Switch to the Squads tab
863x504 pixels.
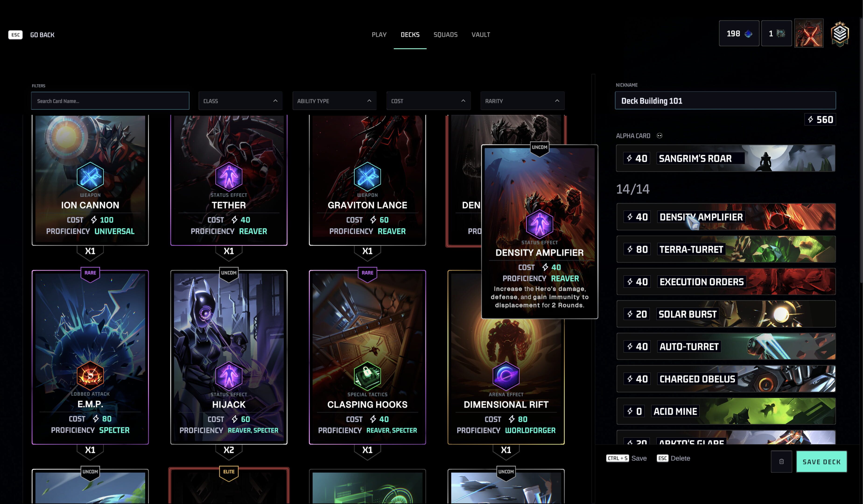(x=445, y=35)
